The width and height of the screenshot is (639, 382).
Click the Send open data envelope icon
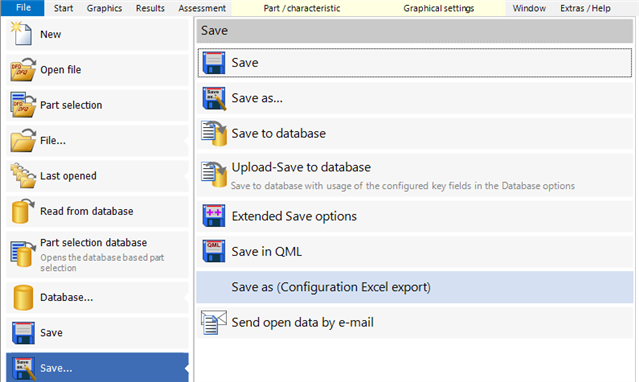click(214, 322)
